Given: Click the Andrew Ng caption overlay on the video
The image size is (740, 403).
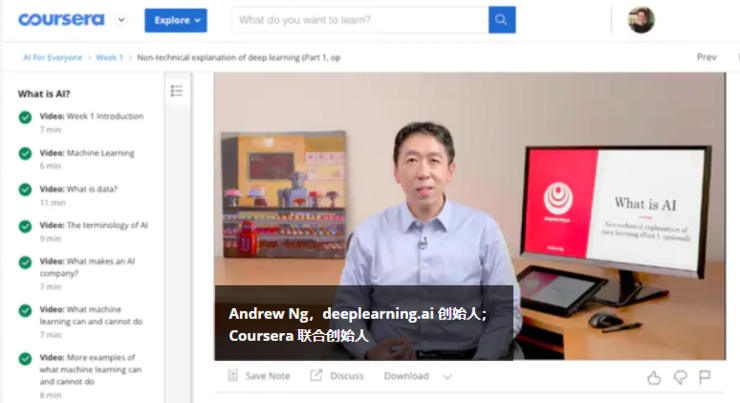Looking at the screenshot, I should pyautogui.click(x=364, y=323).
